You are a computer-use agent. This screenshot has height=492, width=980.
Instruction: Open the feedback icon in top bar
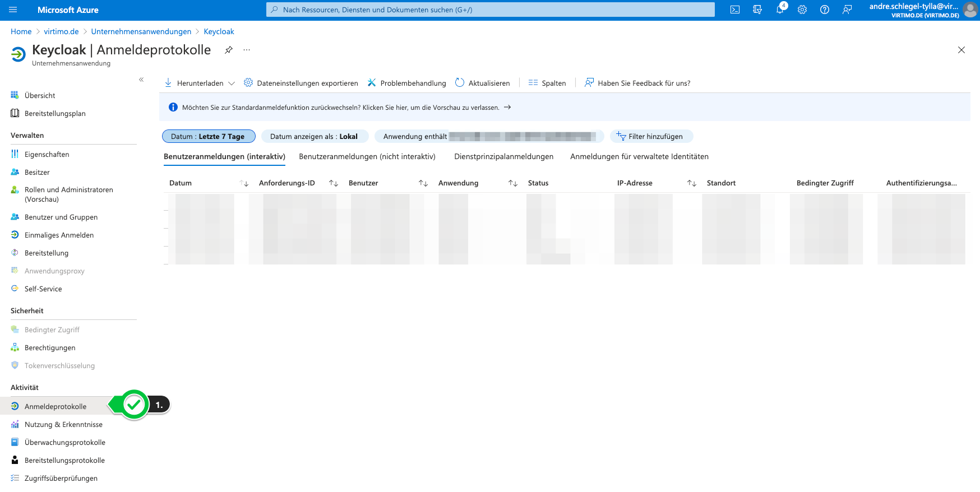tap(847, 10)
